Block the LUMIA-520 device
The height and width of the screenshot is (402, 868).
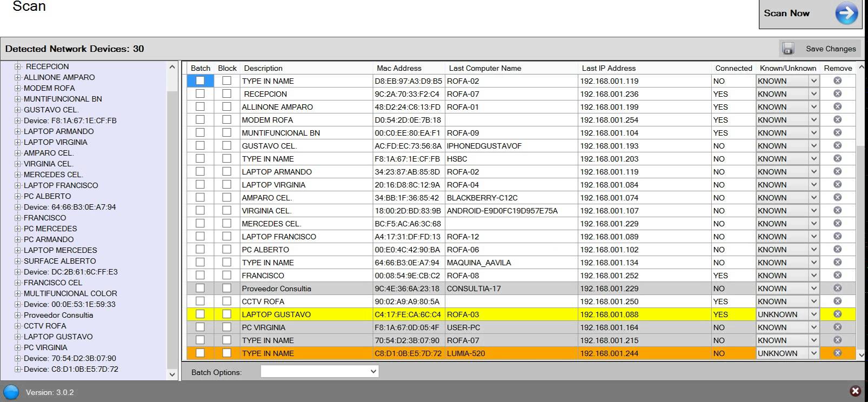tap(226, 353)
